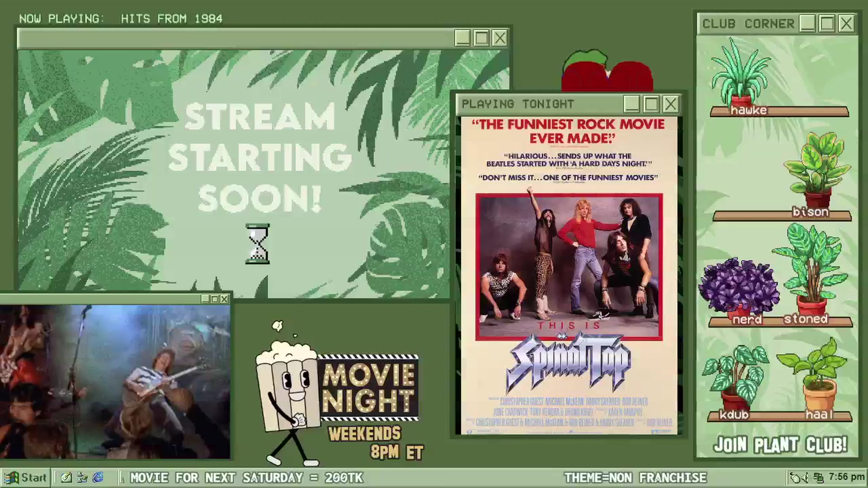Click Now Playing Hits From 1984 text

(x=121, y=19)
